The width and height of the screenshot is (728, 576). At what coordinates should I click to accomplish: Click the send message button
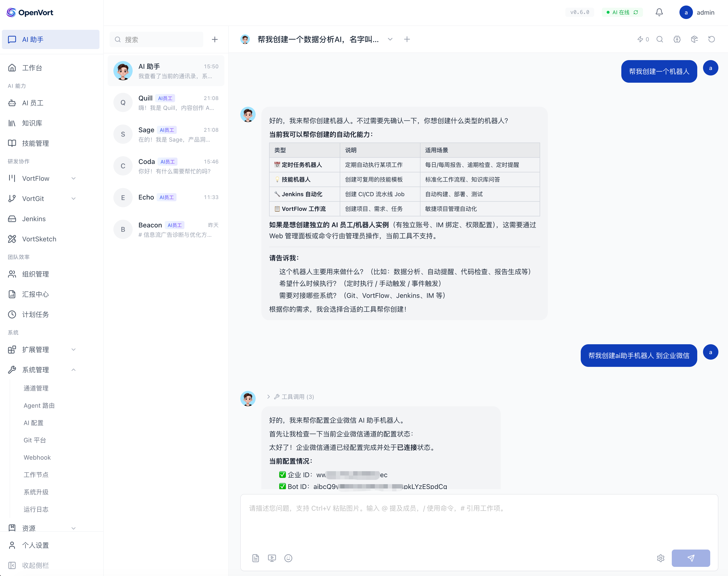click(691, 558)
